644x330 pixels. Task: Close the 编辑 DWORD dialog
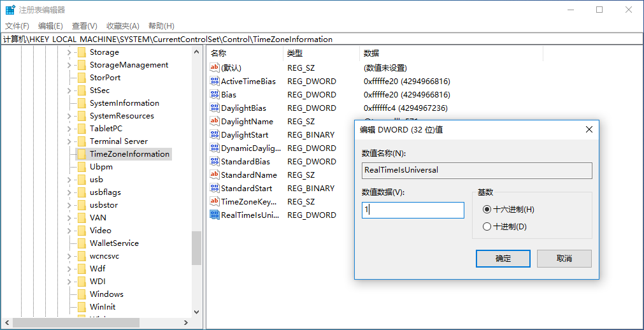(x=589, y=129)
